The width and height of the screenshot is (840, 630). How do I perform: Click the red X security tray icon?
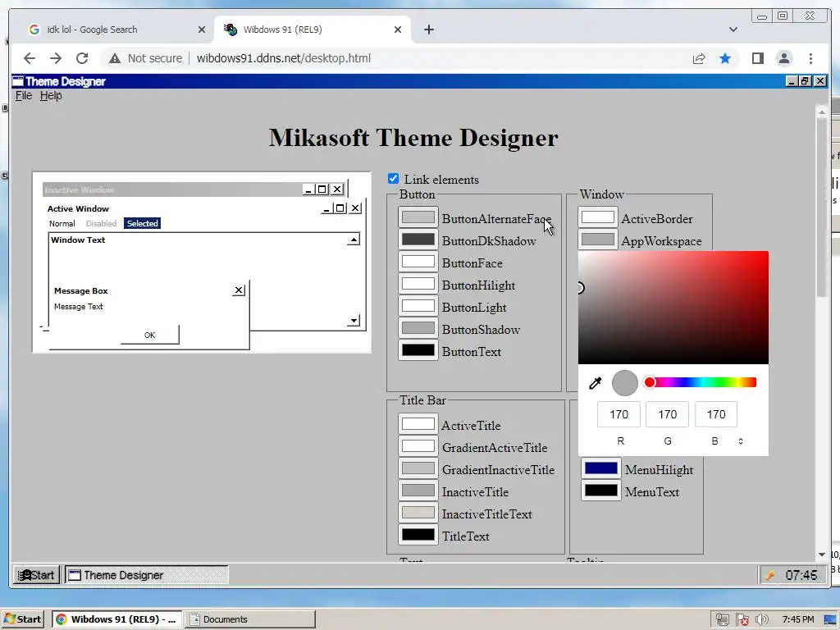pyautogui.click(x=742, y=619)
